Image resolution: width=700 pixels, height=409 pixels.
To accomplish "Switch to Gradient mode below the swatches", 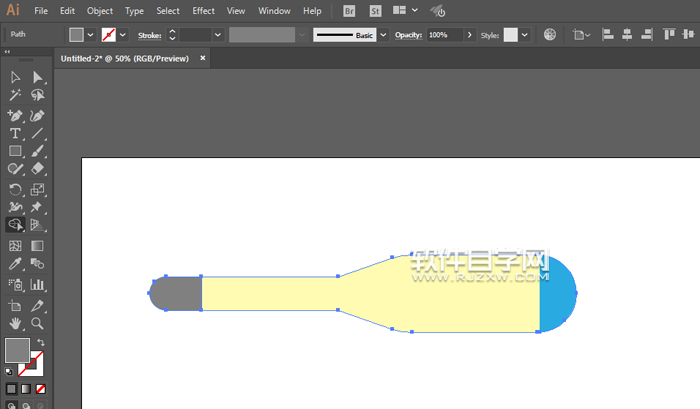I will (x=26, y=388).
